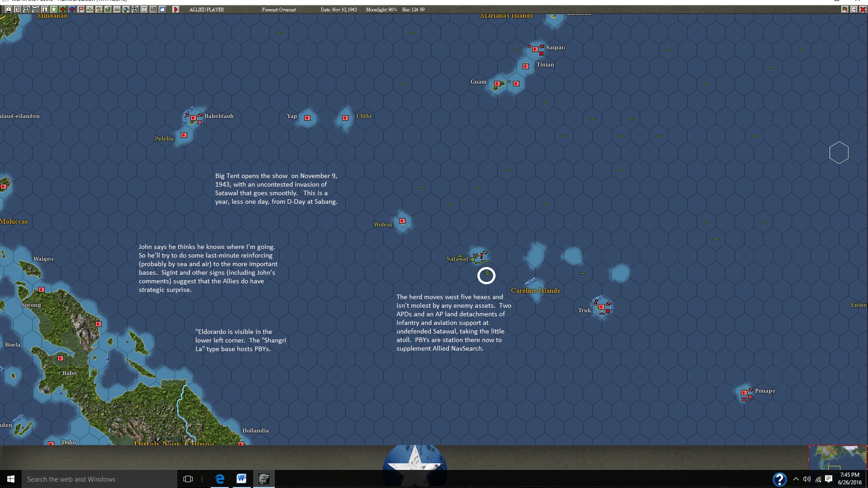Click the weather cloud toolbar icon
Viewport: 868px width, 488px height.
(x=162, y=9)
